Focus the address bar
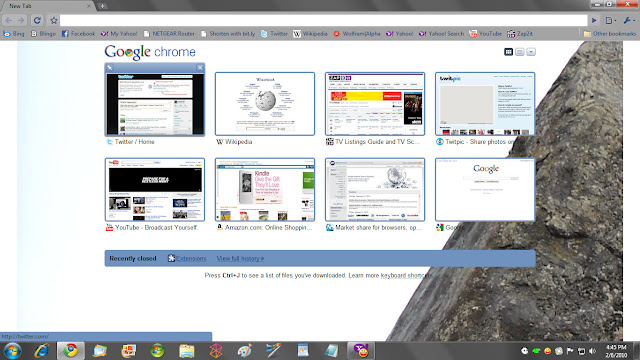Screen dimensions: 640x360 pos(323,20)
